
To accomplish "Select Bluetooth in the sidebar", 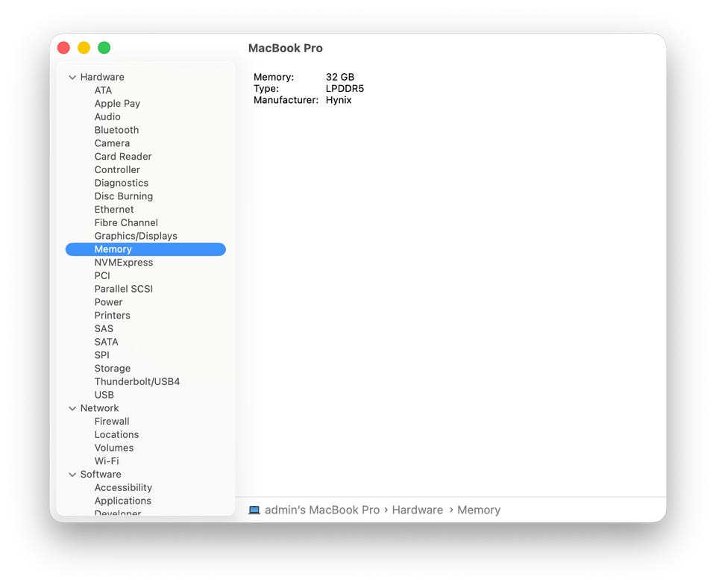I will (x=116, y=130).
